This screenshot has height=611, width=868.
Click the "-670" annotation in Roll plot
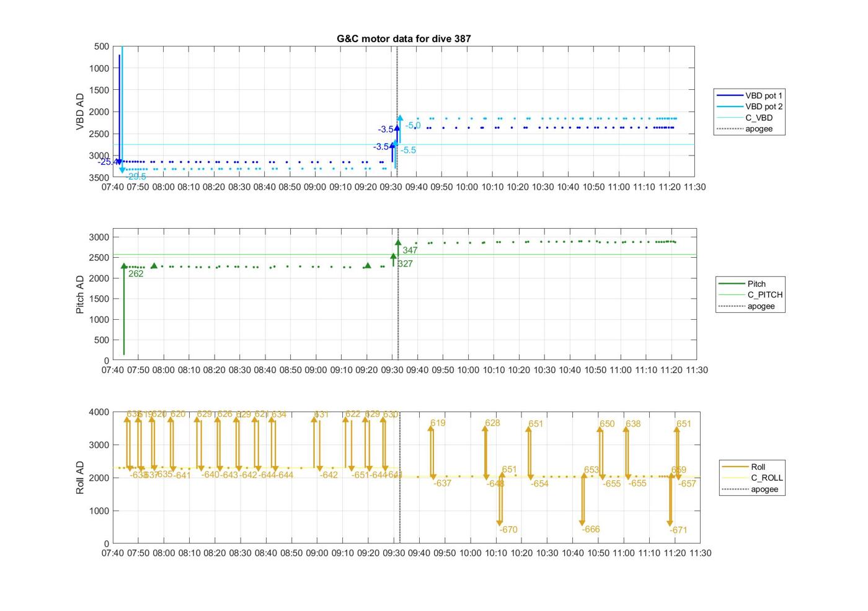pyautogui.click(x=508, y=529)
